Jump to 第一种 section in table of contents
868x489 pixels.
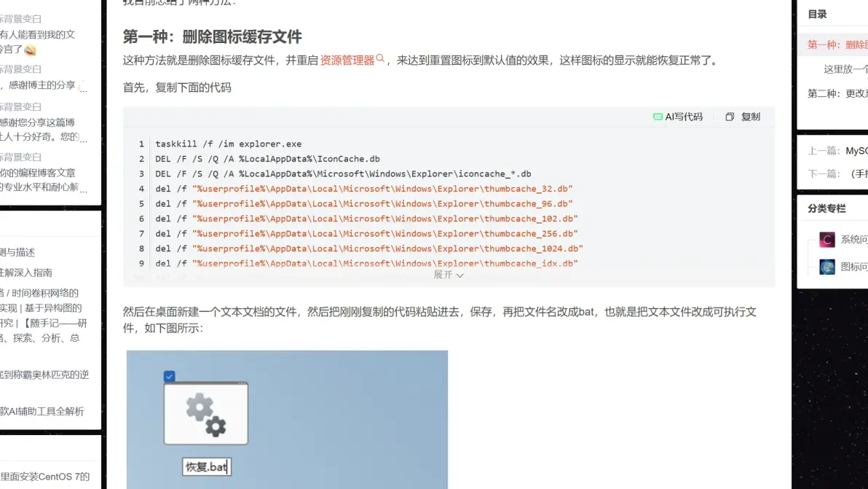point(837,44)
